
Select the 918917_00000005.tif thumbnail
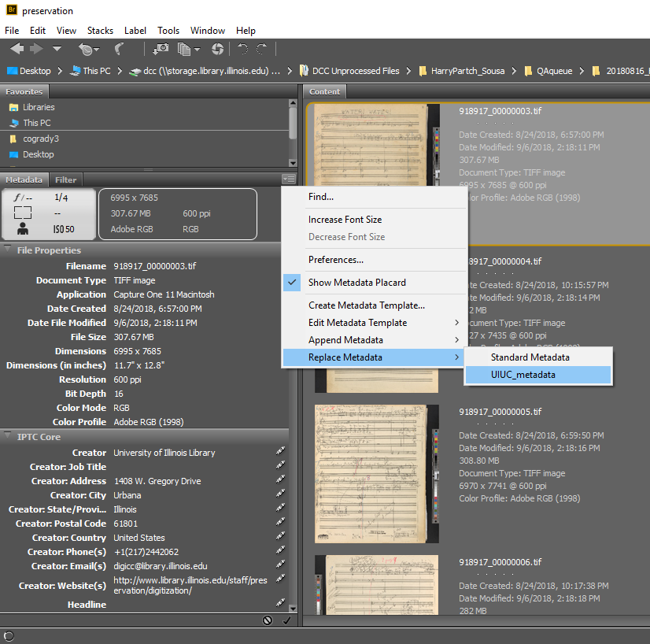pos(376,474)
